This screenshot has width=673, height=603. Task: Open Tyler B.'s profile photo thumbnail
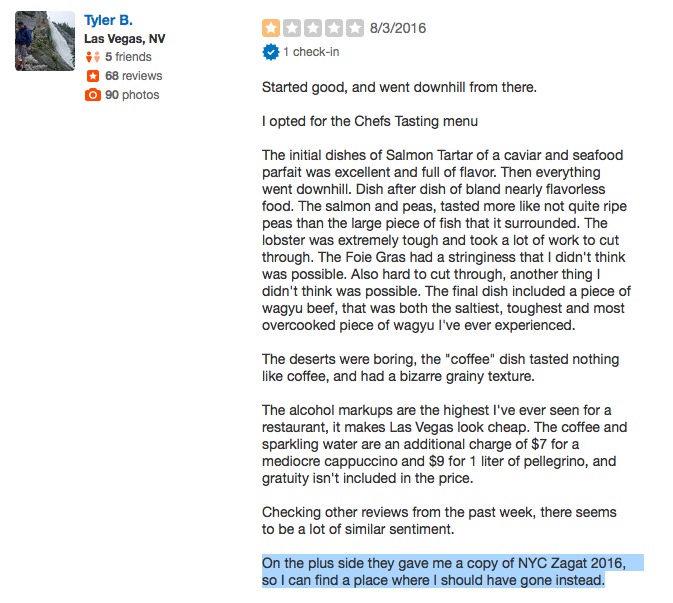pyautogui.click(x=45, y=41)
